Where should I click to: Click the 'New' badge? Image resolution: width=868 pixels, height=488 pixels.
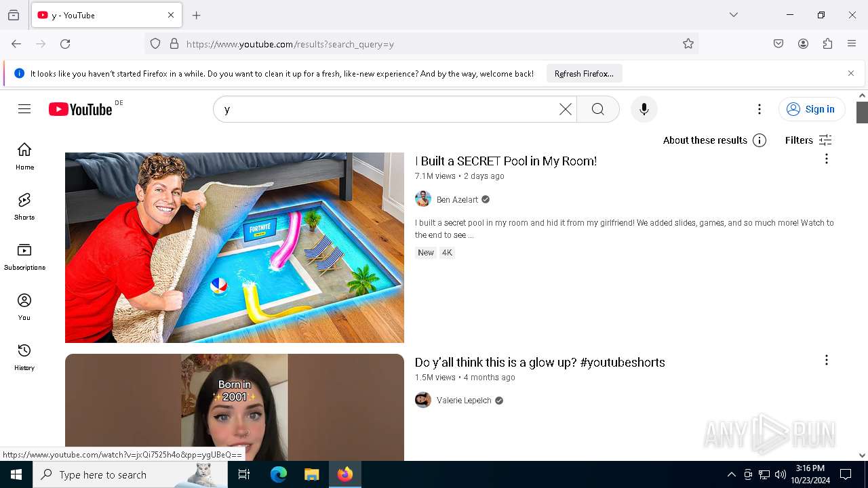[426, 253]
